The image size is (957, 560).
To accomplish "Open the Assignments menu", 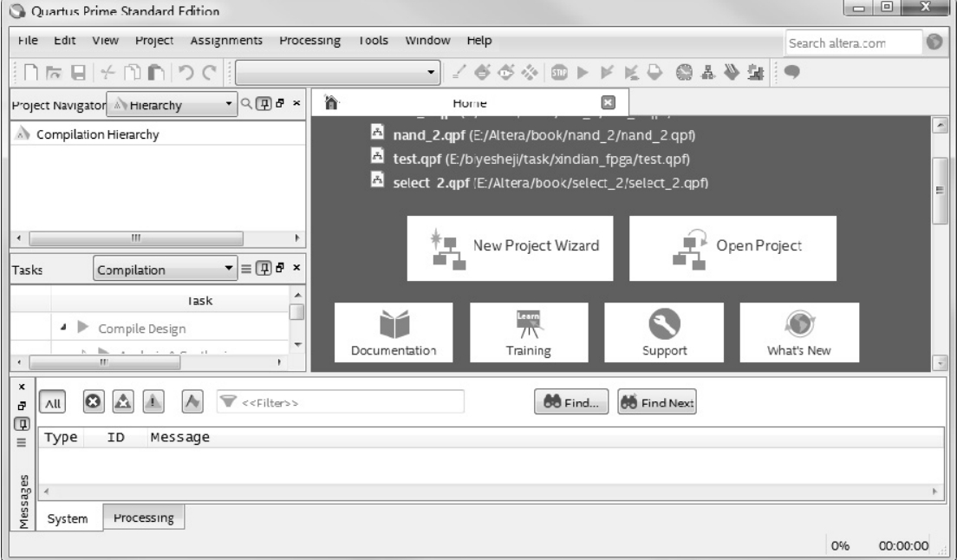I will coord(226,40).
